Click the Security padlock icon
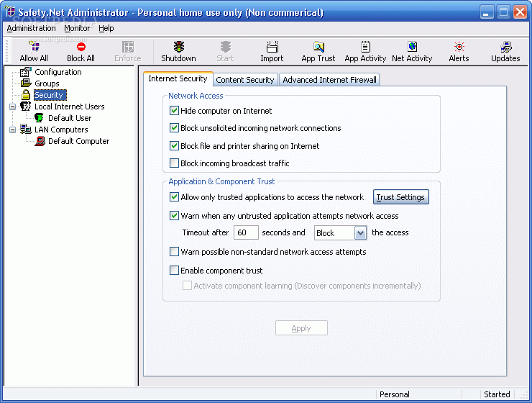Viewport: 532px width, 403px height. click(26, 95)
